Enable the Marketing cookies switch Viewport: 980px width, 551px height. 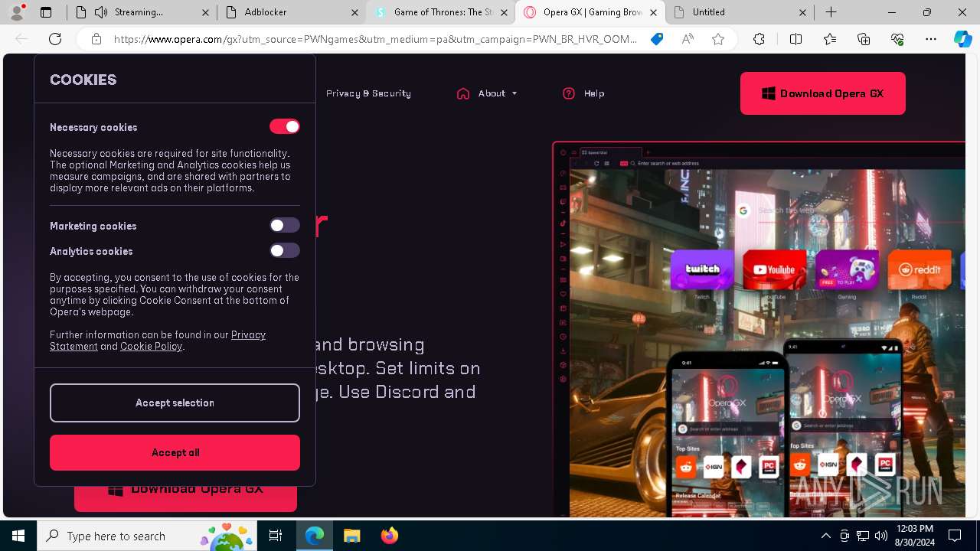(284, 225)
